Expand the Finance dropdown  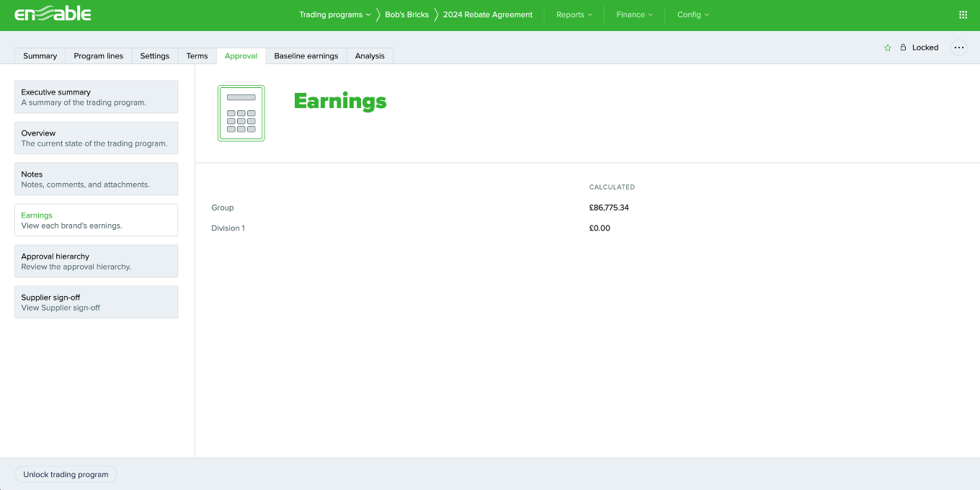point(633,14)
